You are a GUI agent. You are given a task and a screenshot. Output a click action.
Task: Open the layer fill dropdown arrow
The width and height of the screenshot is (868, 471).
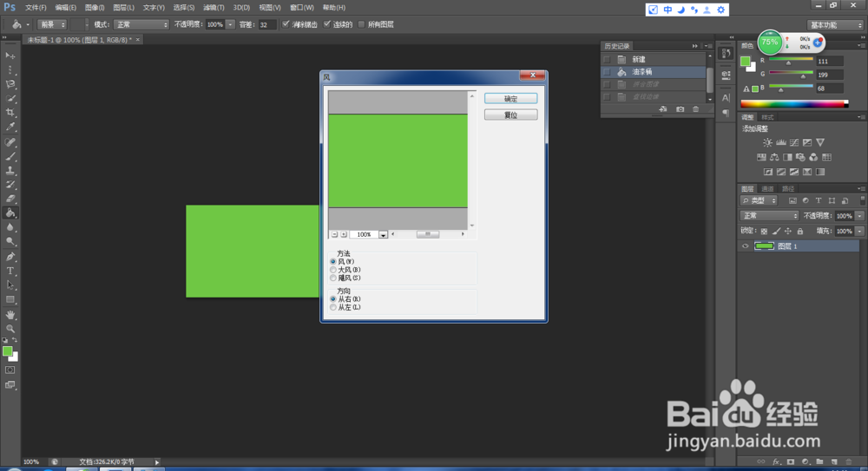point(859,232)
